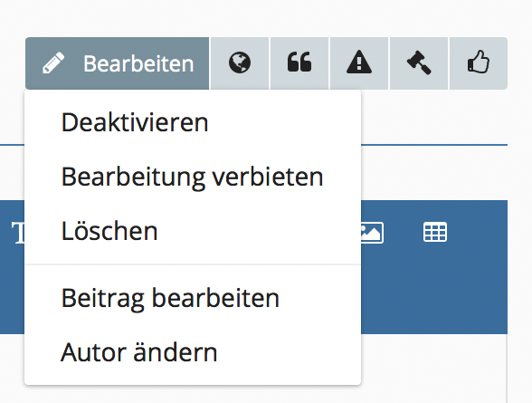Click the insert image icon in editor
532x403 pixels.
[372, 233]
